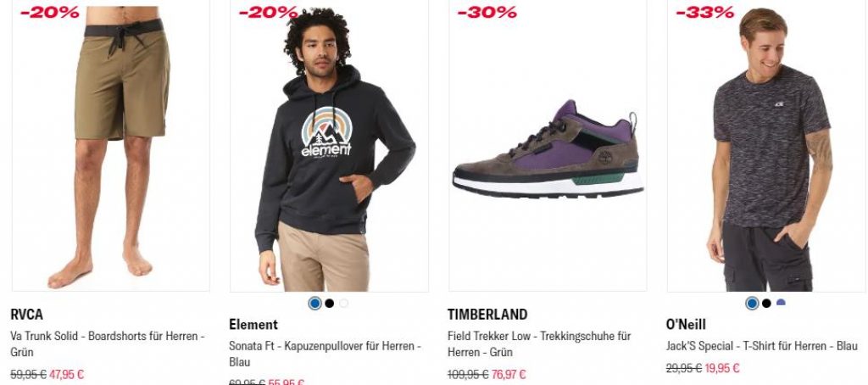Open the RVCA boardshorts product image
868x385 pixels.
[x=111, y=145]
